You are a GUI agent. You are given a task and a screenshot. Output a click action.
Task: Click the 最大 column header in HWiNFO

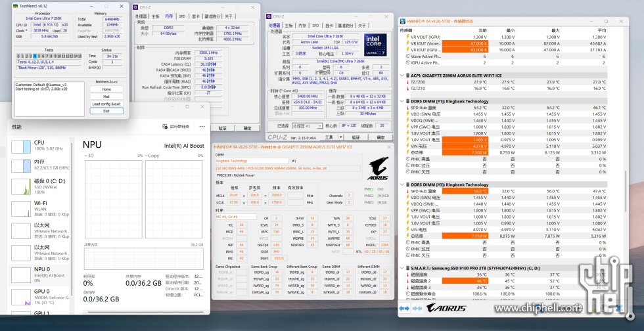point(555,30)
